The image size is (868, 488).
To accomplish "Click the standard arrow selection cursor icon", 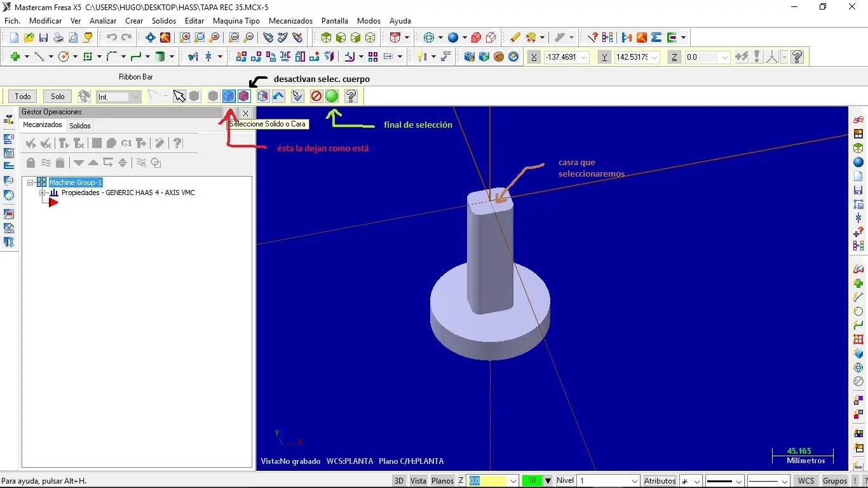I will [x=179, y=96].
